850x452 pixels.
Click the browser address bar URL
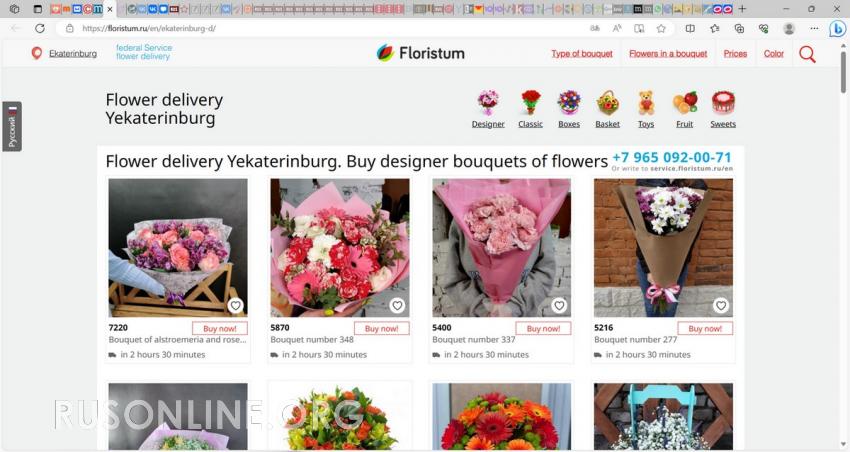(x=149, y=28)
